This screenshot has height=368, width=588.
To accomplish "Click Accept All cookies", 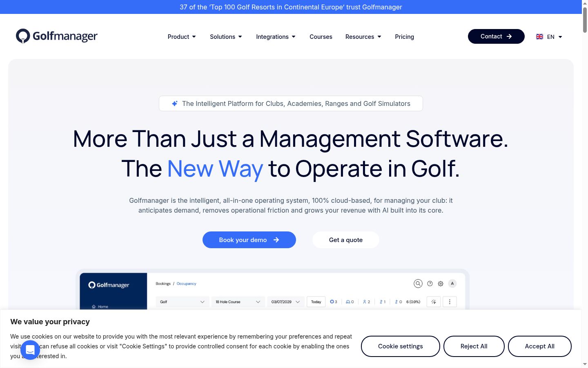I will pos(540,346).
